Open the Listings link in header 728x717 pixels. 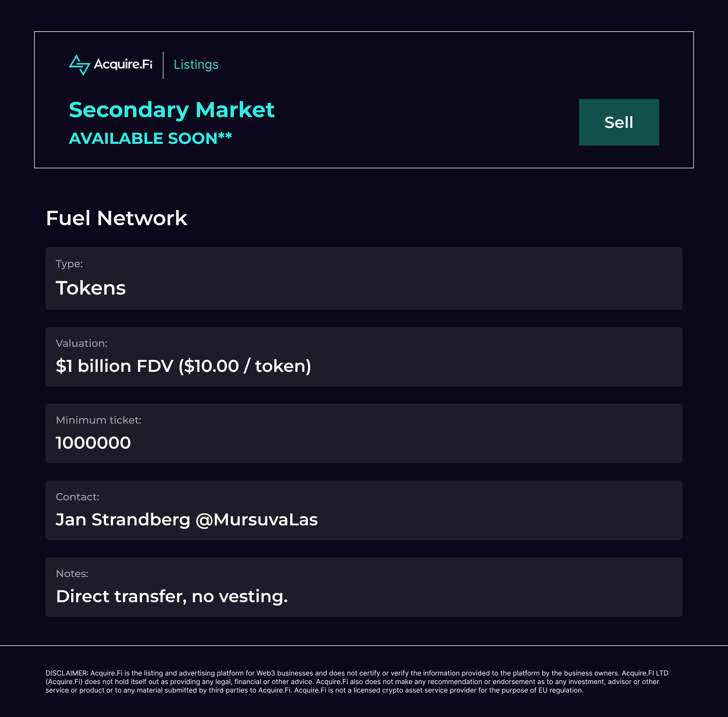tap(196, 65)
